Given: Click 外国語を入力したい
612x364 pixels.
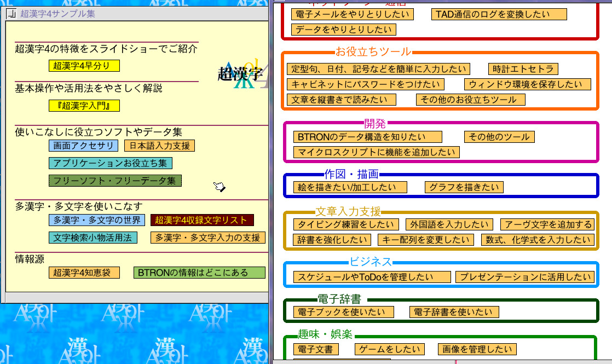Looking at the screenshot, I should pos(449,224).
